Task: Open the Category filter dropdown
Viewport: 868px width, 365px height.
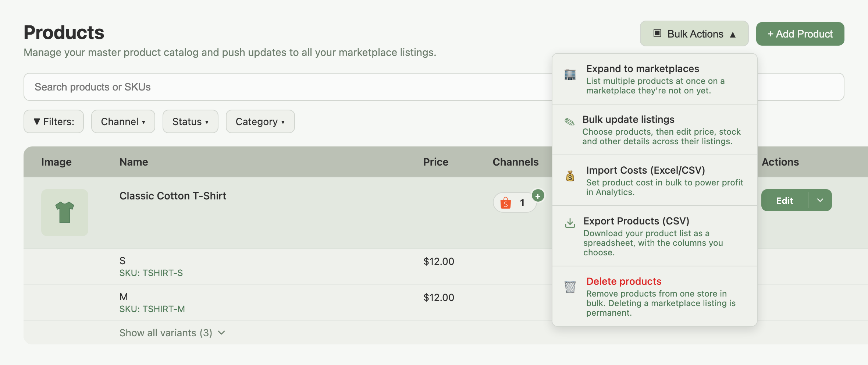Action: coord(260,121)
